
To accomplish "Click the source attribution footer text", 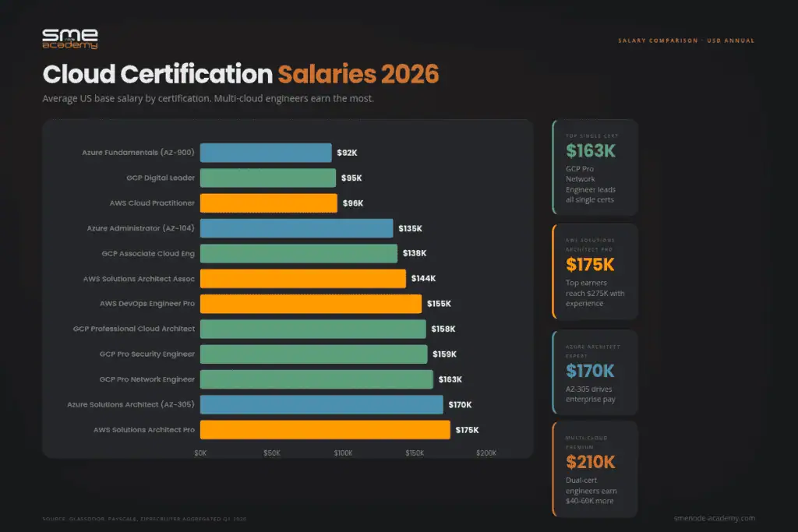I will click(x=144, y=520).
